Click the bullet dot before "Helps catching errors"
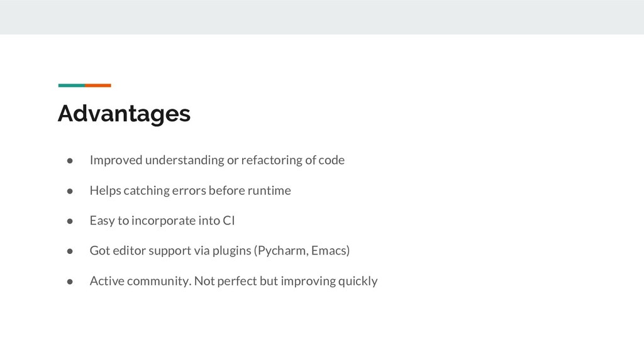 click(72, 190)
